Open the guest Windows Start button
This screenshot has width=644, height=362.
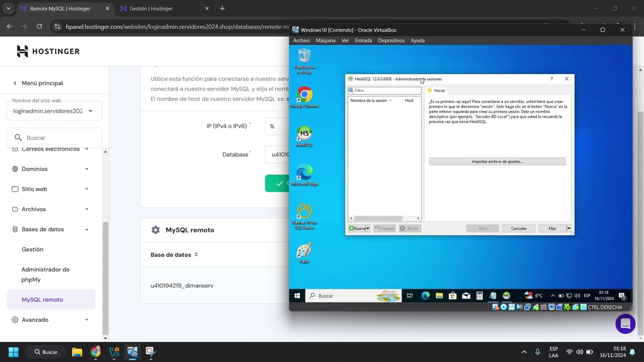[297, 296]
